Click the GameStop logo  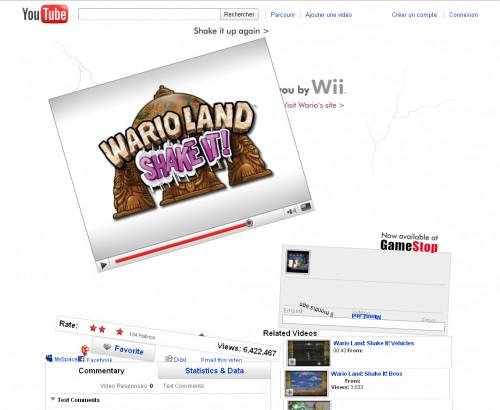tap(409, 247)
